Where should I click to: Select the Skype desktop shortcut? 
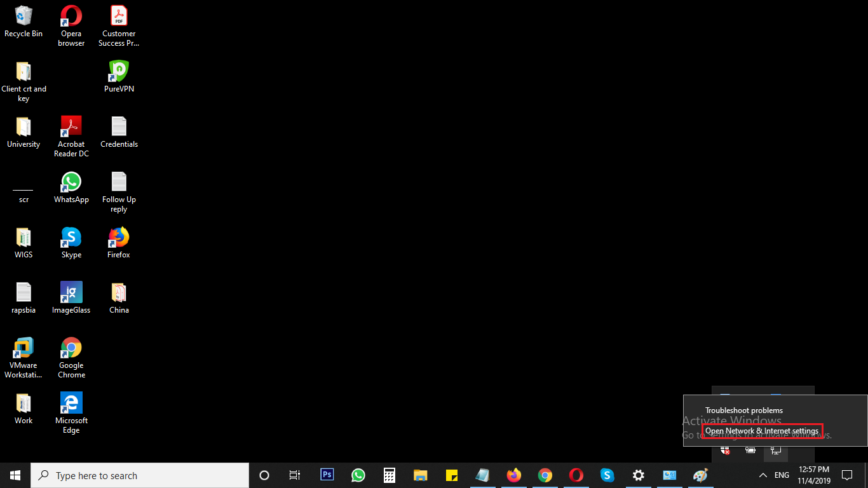pos(71,243)
